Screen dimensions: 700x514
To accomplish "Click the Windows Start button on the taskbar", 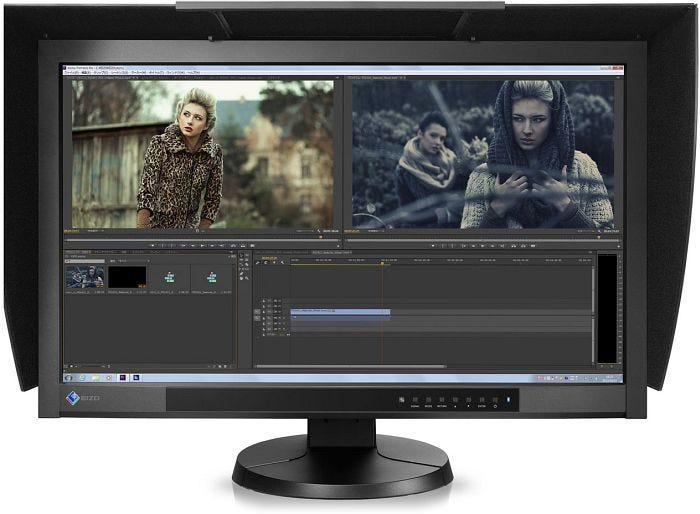I will click(x=69, y=378).
